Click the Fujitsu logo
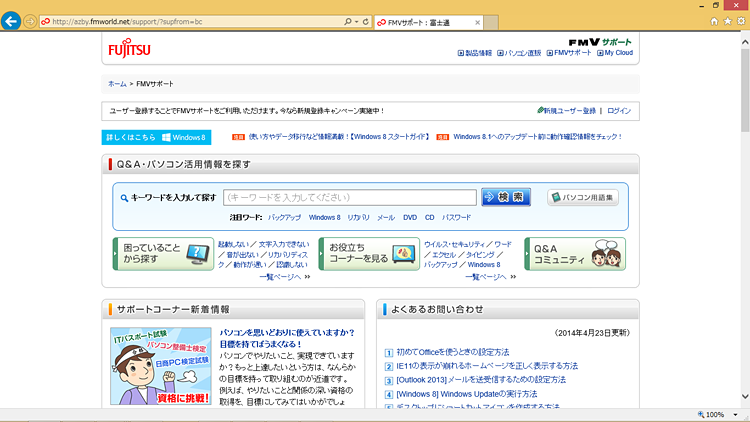The width and height of the screenshot is (750, 422). coord(129,48)
